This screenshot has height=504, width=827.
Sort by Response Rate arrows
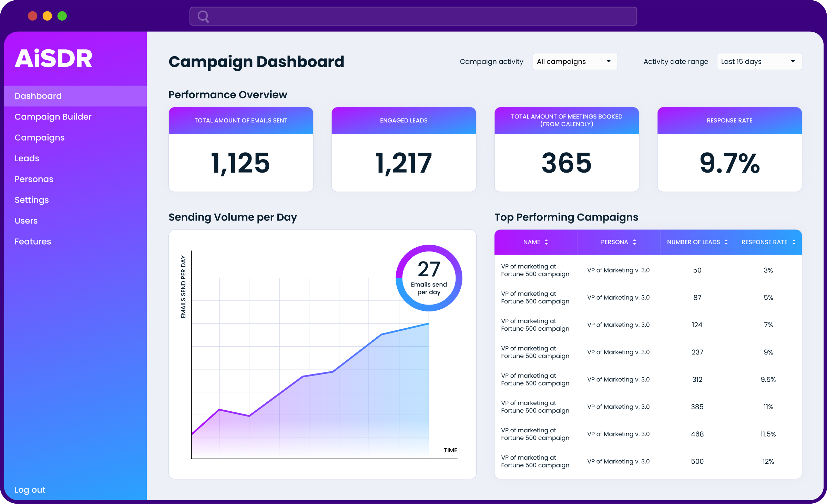coord(794,242)
